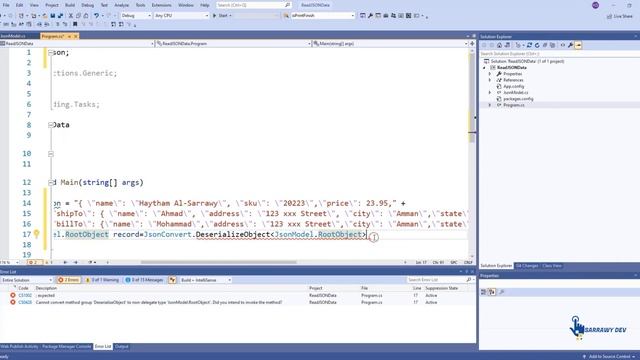Switch to the Output tab

click(x=121, y=347)
